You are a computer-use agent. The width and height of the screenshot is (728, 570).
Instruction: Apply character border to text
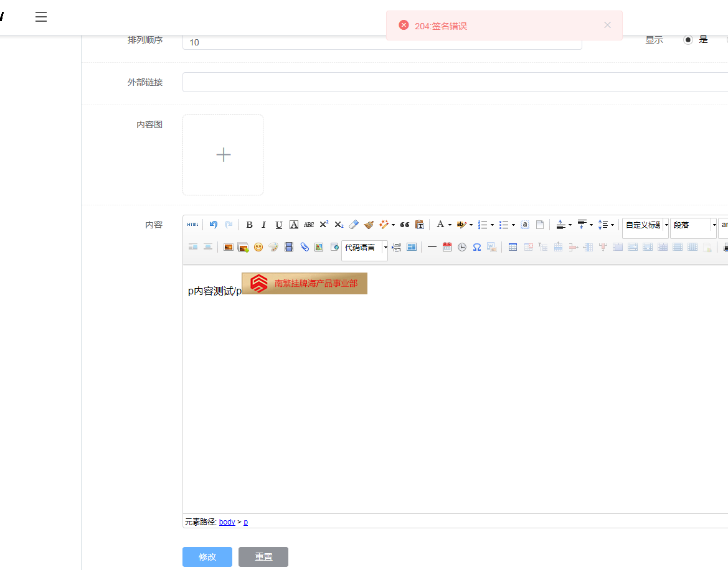[294, 225]
